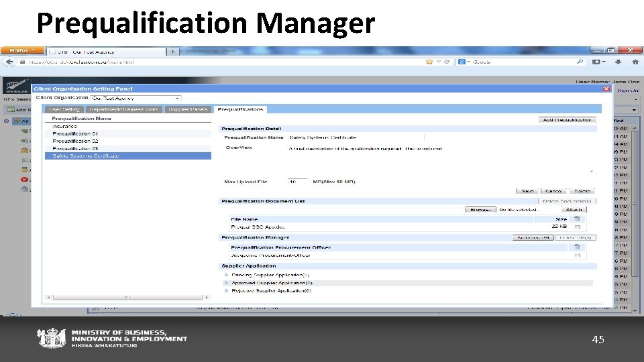The image size is (644, 362).
Task: Tick the checkbox for the Prequal document row
Action: (x=578, y=227)
